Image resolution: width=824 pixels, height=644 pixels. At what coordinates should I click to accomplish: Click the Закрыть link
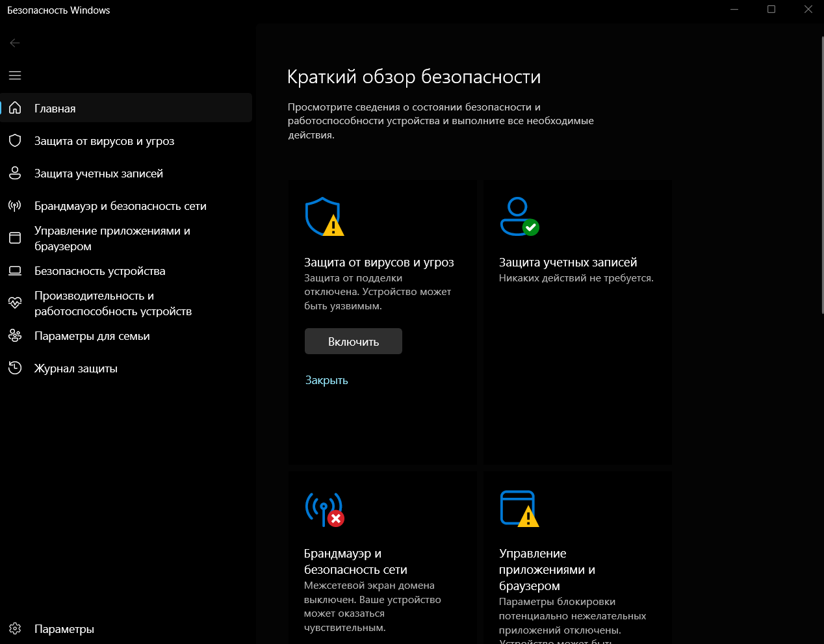[x=326, y=380]
